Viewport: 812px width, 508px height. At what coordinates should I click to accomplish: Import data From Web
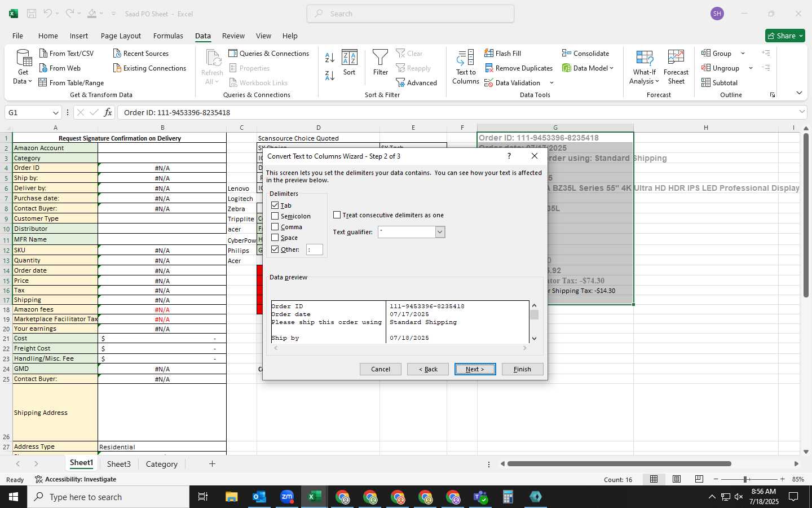click(x=60, y=68)
